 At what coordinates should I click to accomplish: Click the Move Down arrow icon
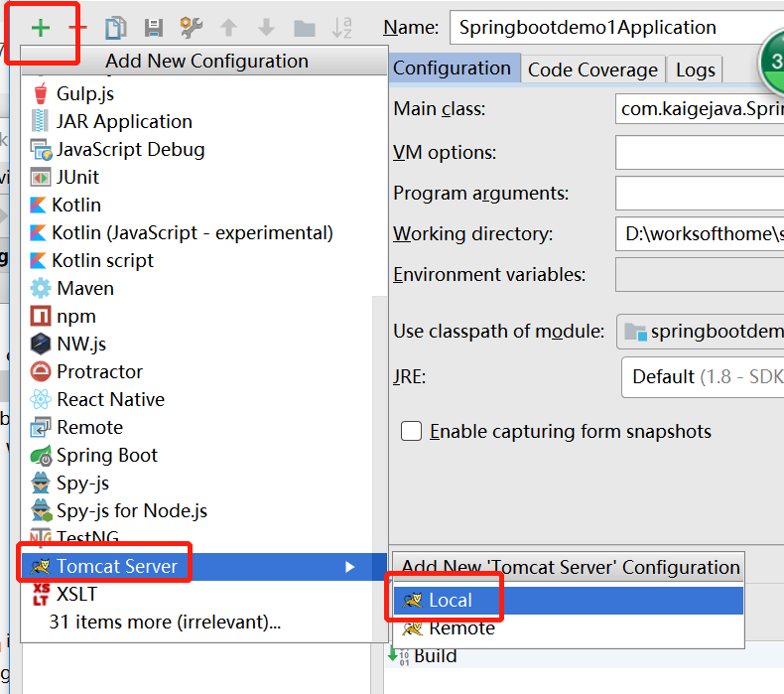(x=266, y=28)
